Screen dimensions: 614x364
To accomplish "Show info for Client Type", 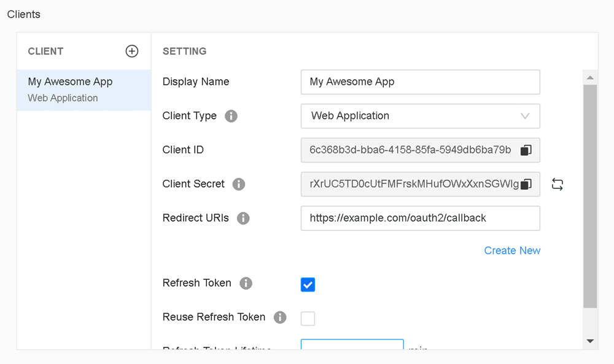I will (x=231, y=116).
